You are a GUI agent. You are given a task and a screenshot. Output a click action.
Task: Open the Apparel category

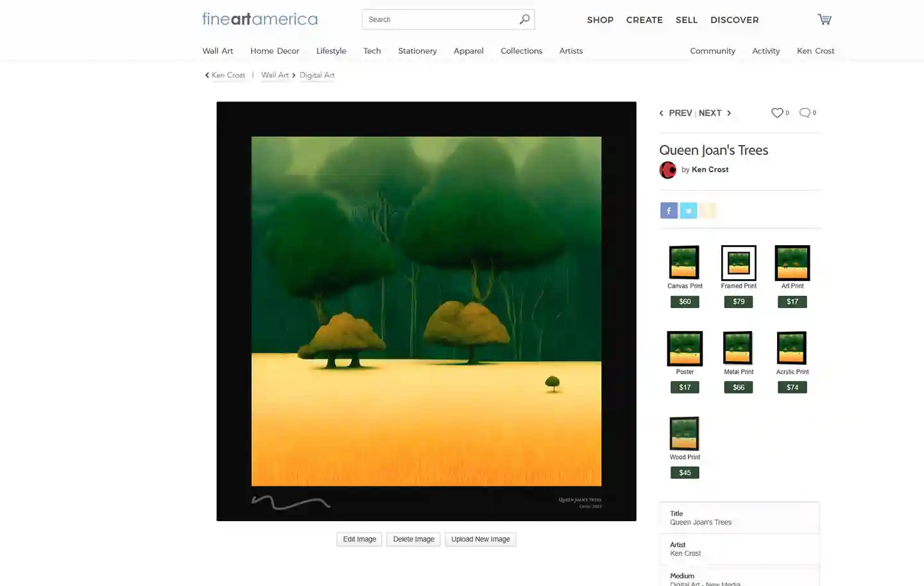click(x=468, y=51)
